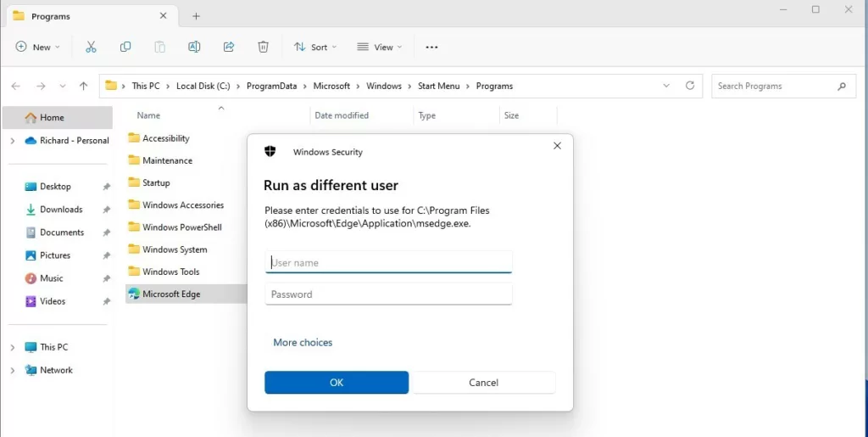The width and height of the screenshot is (868, 437).
Task: Click the Copy icon in toolbar
Action: point(125,47)
